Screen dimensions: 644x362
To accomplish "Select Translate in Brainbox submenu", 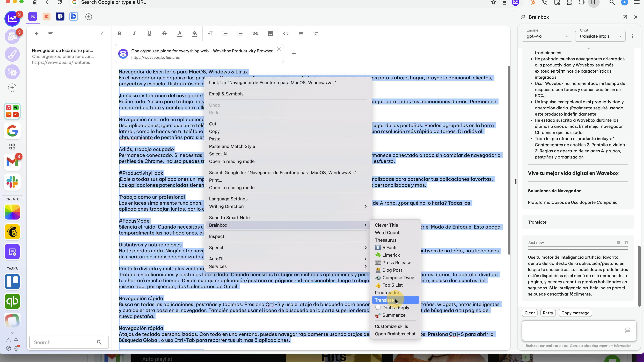I will 395,300.
